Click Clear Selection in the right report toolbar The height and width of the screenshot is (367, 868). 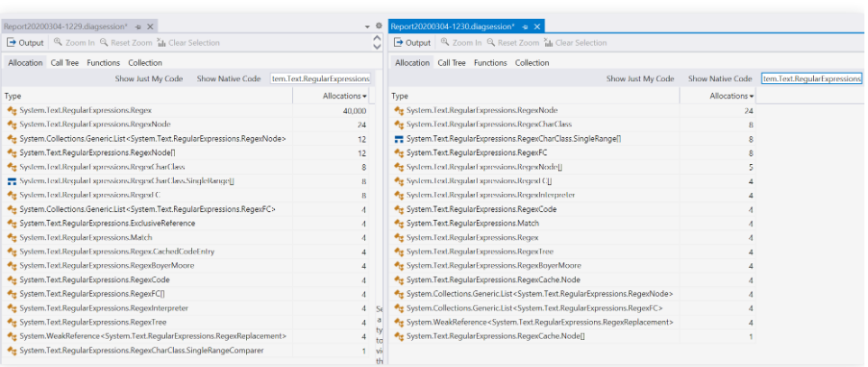coord(574,42)
